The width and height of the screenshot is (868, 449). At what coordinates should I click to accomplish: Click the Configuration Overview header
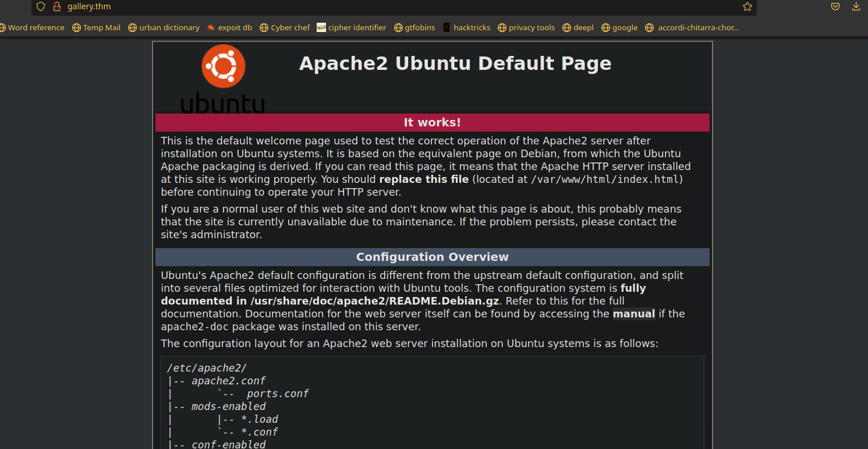tap(433, 257)
